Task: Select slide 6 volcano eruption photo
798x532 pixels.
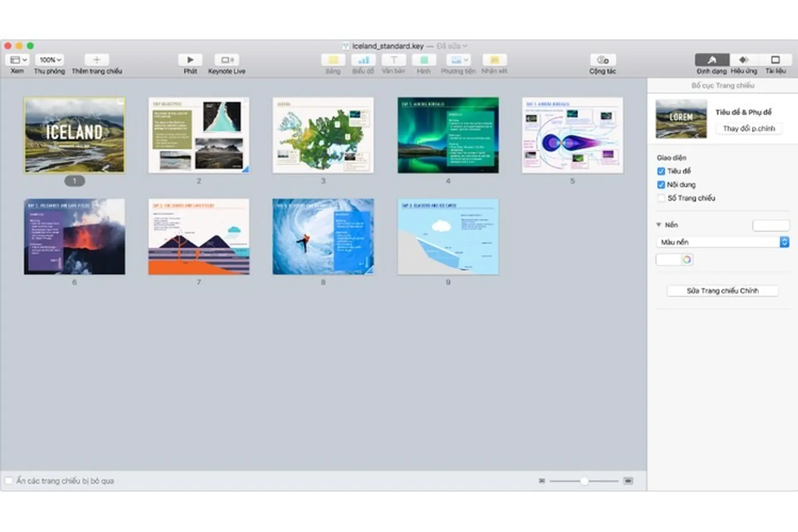Action: (74, 236)
